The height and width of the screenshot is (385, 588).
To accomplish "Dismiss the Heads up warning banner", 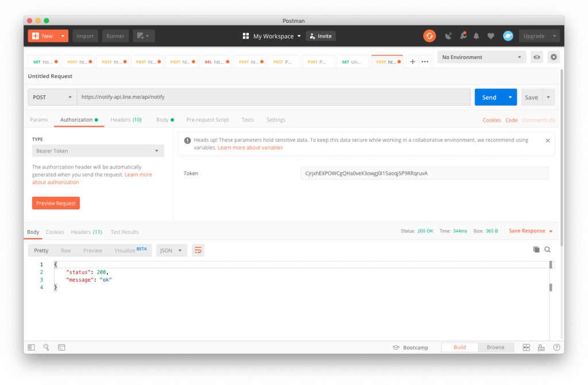I will tap(547, 141).
